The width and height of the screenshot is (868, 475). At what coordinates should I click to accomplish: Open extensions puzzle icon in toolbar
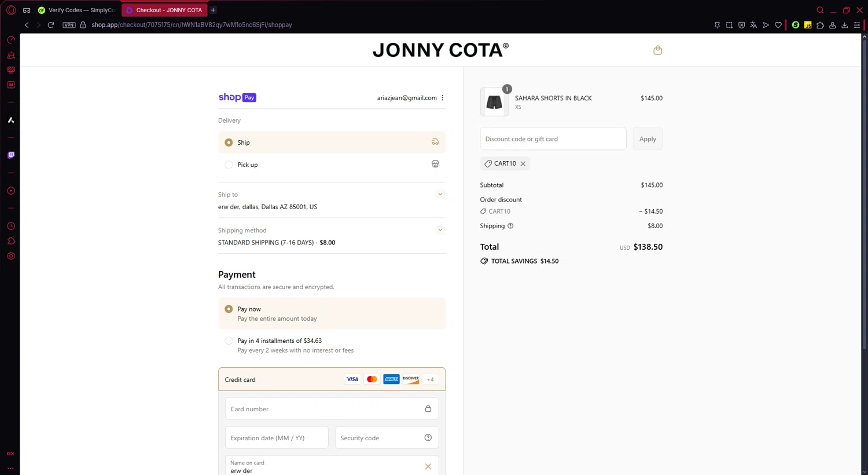point(820,25)
